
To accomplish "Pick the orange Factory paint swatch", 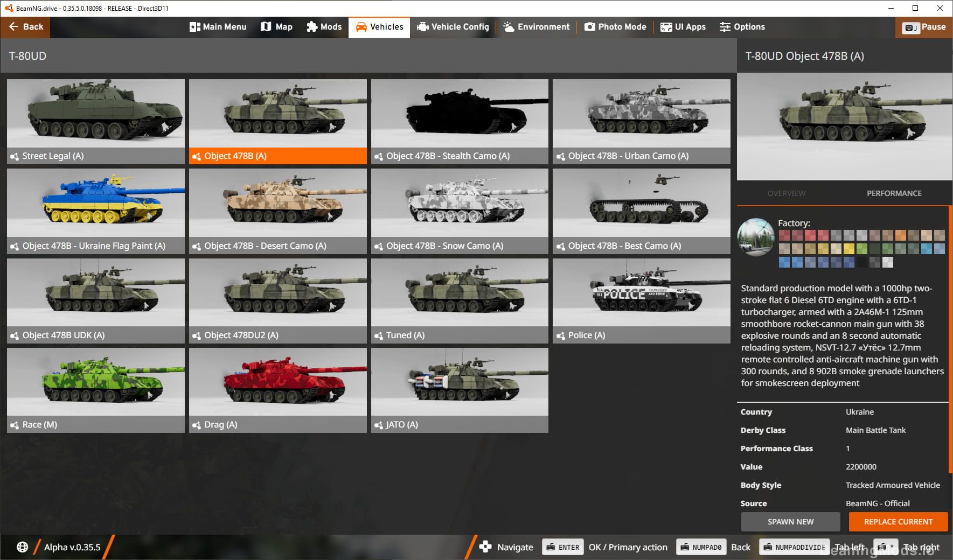I will tap(901, 235).
